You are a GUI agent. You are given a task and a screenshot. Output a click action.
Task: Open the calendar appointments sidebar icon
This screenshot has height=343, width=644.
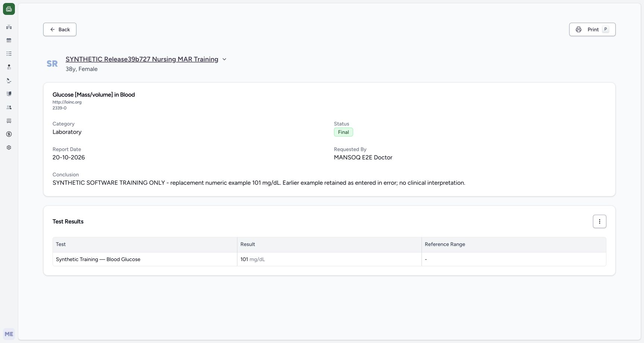[x=9, y=40]
